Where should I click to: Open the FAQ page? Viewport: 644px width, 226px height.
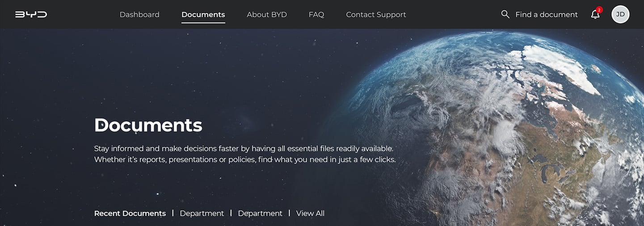(316, 14)
